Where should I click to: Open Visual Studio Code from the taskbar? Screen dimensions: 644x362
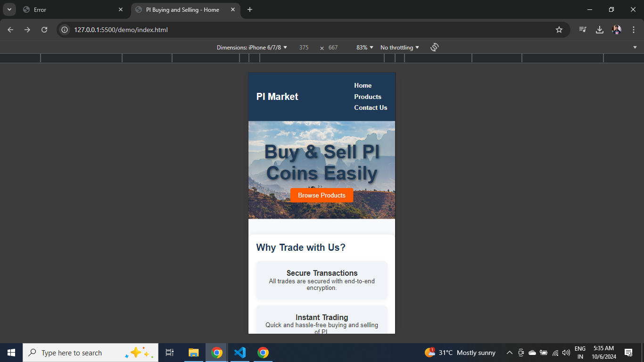240,353
